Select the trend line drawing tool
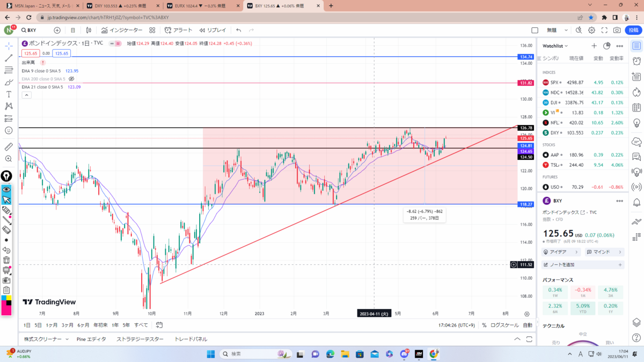The width and height of the screenshot is (644, 362). 9,58
